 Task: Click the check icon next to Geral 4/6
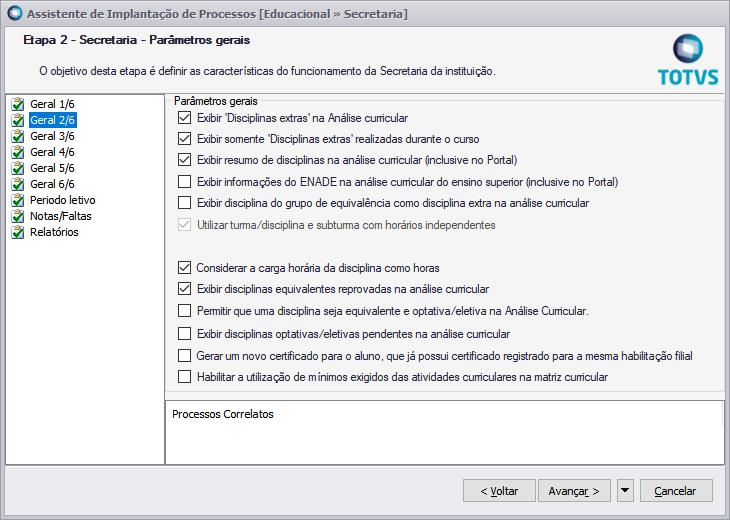click(x=17, y=152)
